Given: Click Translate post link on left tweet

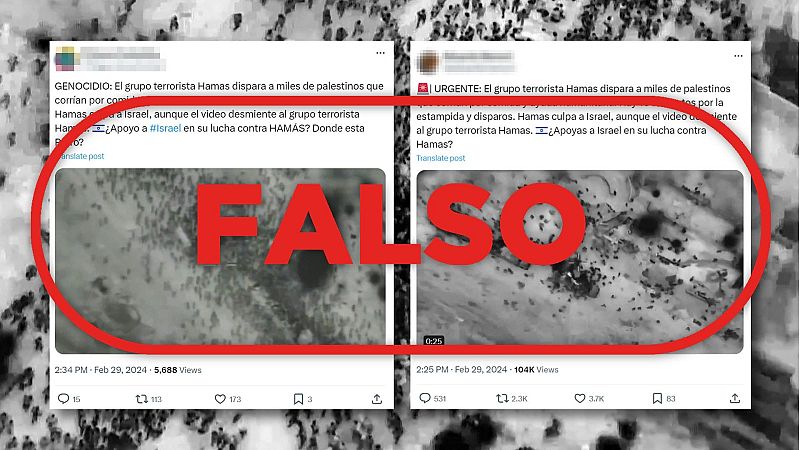Looking at the screenshot, I should 82,156.
